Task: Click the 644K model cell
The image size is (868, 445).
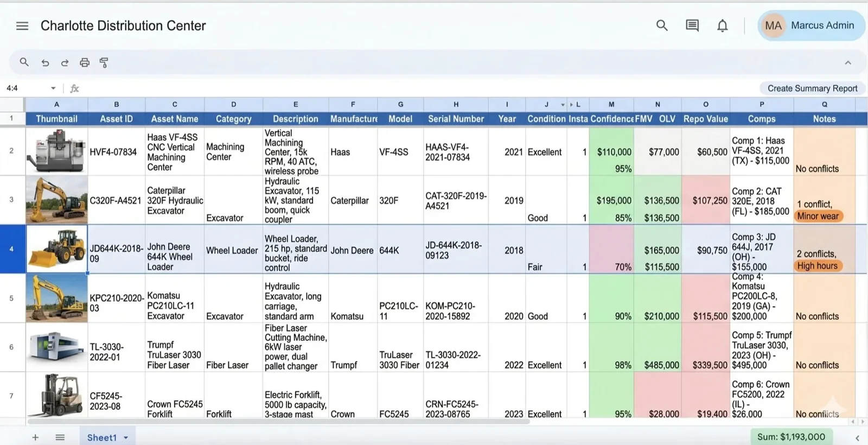Action: 400,250
